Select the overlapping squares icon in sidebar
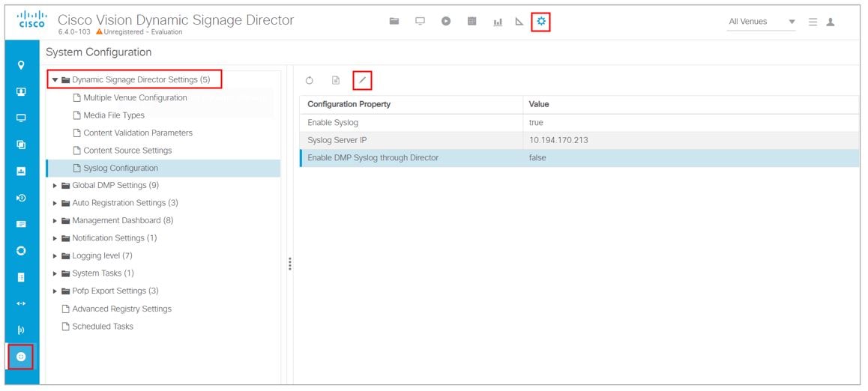Image resolution: width=868 pixels, height=391 pixels. [x=22, y=145]
